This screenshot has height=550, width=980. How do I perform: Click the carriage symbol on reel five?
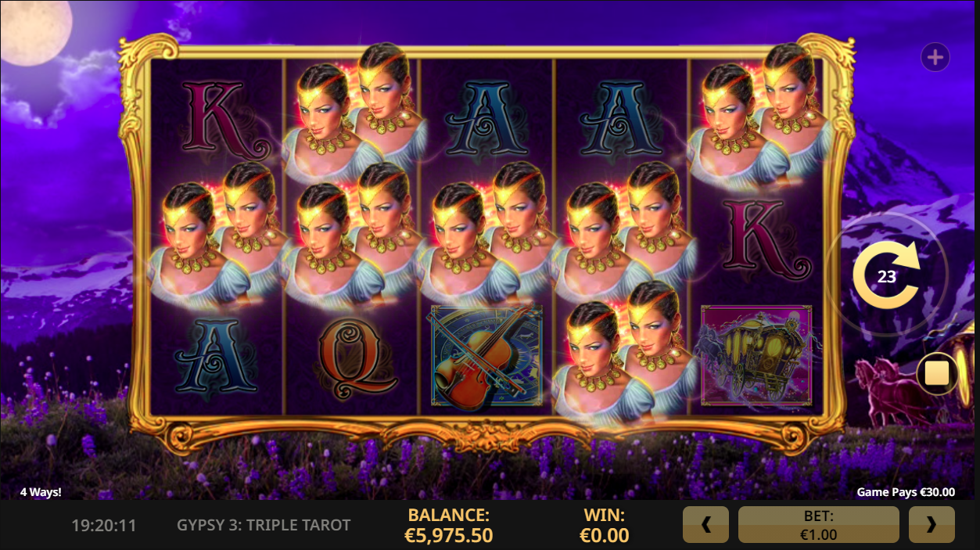(756, 356)
